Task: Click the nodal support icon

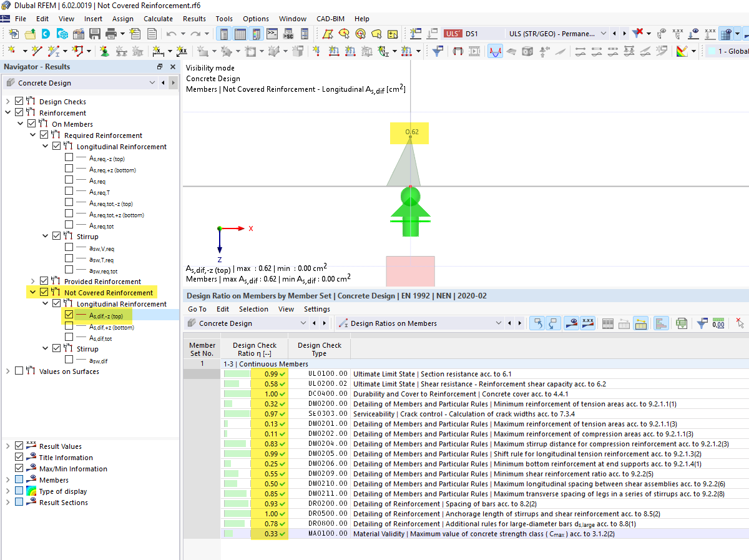Action: click(x=104, y=51)
